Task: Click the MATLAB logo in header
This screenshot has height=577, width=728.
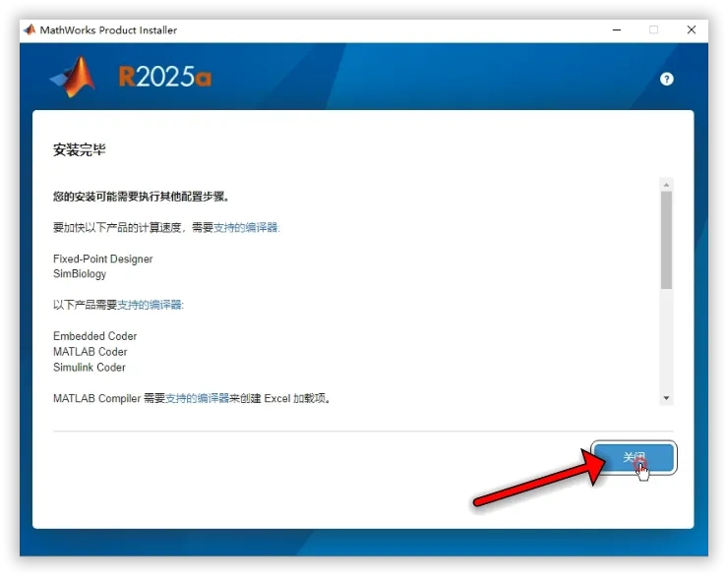Action: click(74, 77)
